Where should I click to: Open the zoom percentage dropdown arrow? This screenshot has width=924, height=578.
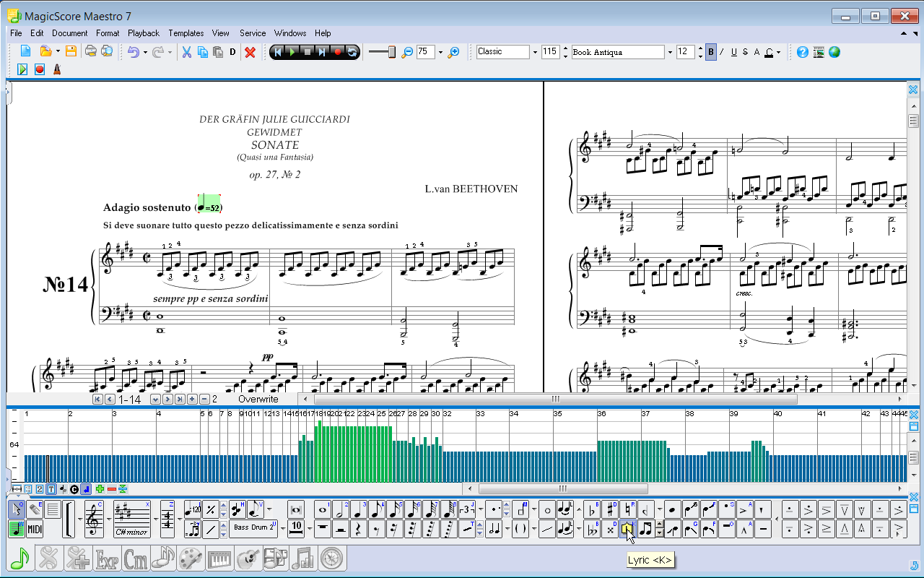(440, 52)
